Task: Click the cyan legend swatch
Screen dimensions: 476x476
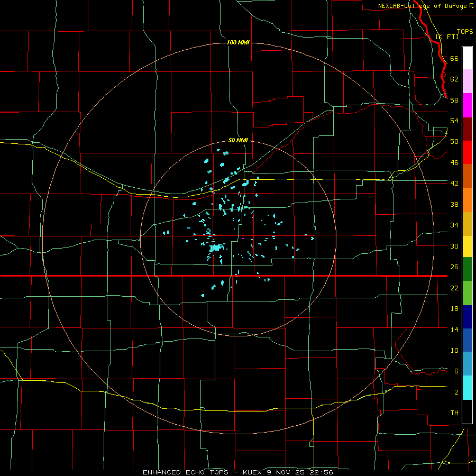Action: 467,388
